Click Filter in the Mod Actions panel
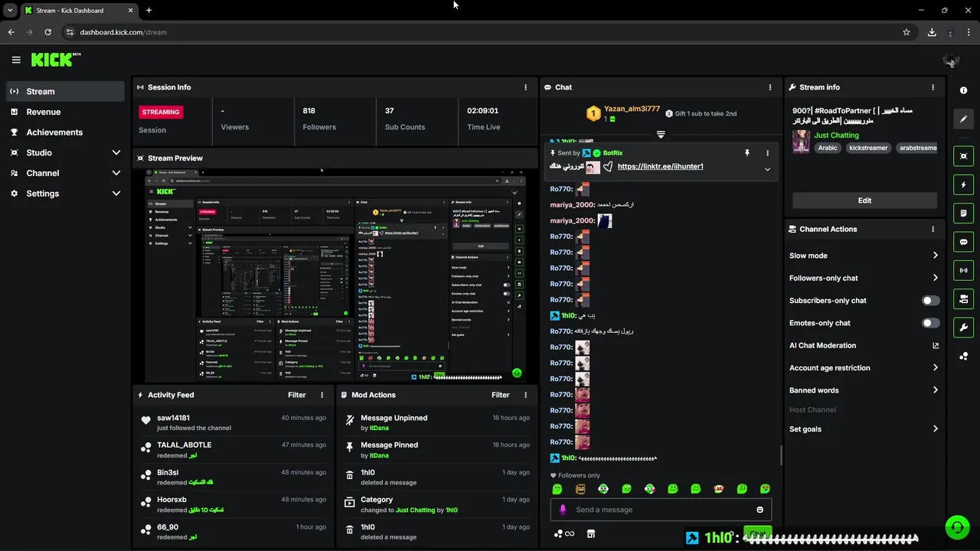This screenshot has height=551, width=980. 500,395
